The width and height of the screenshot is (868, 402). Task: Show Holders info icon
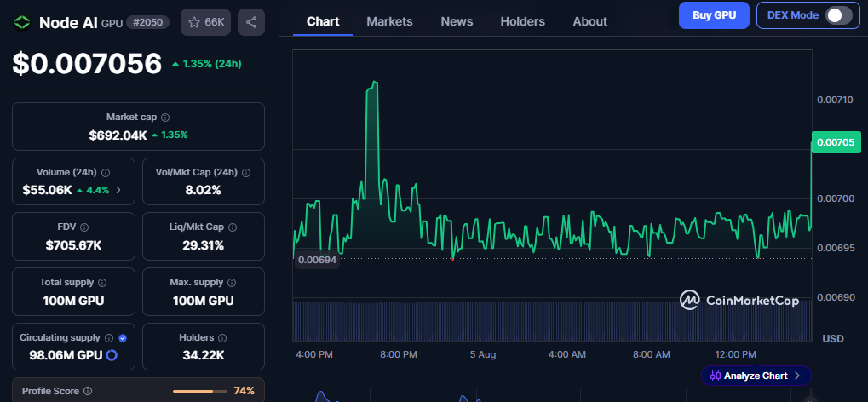[x=222, y=338]
